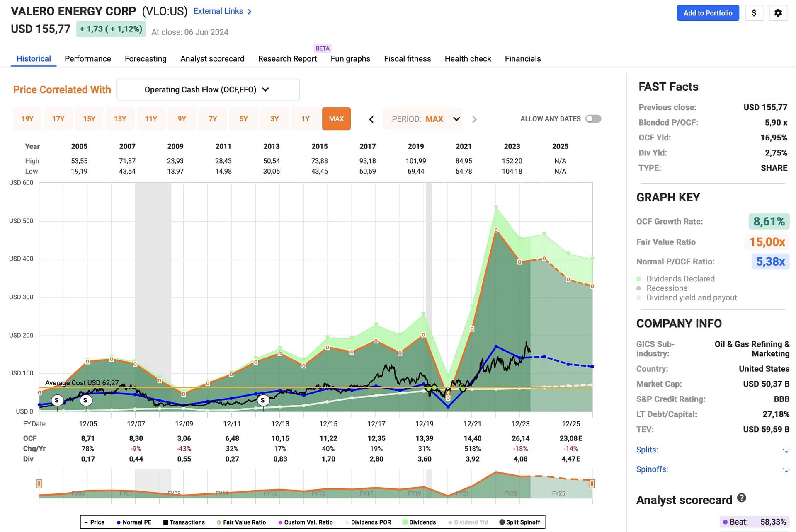796x532 pixels.
Task: Click the OCF Growth Rate 8,61% swatch
Action: pos(769,222)
